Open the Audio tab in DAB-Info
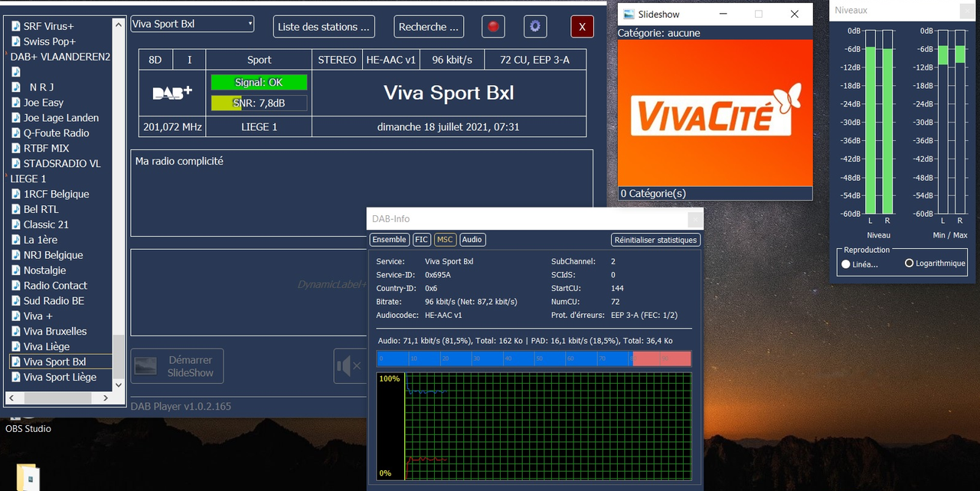The height and width of the screenshot is (491, 980). (x=472, y=240)
